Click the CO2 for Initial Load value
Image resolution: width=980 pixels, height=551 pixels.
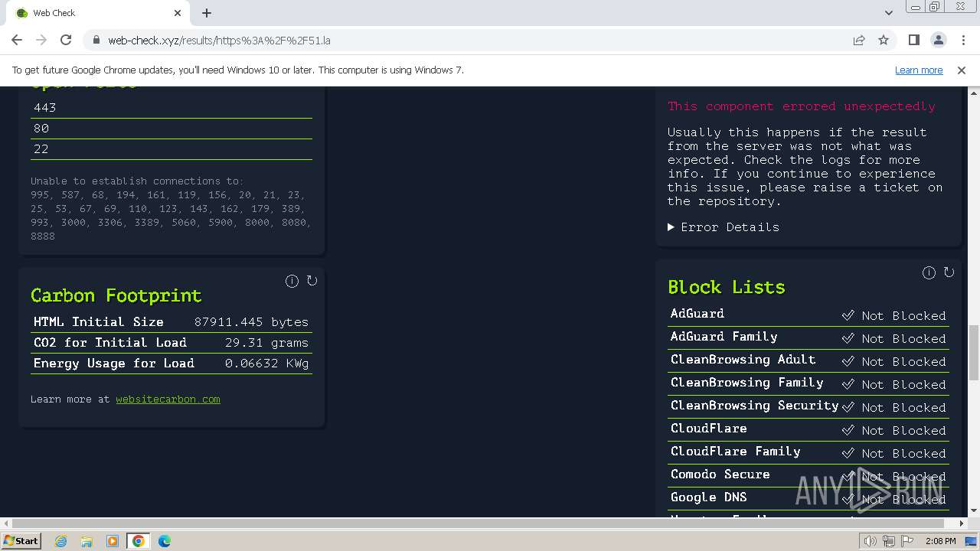tap(266, 343)
